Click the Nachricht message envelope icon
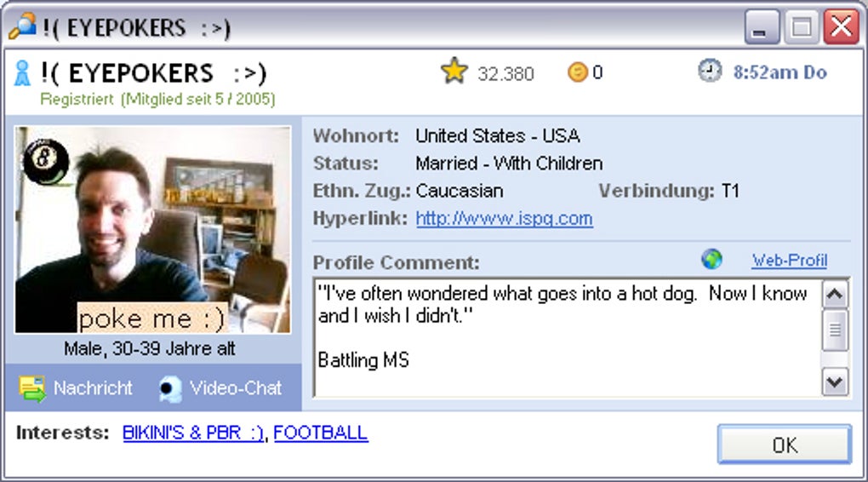The width and height of the screenshot is (868, 482). [32, 387]
